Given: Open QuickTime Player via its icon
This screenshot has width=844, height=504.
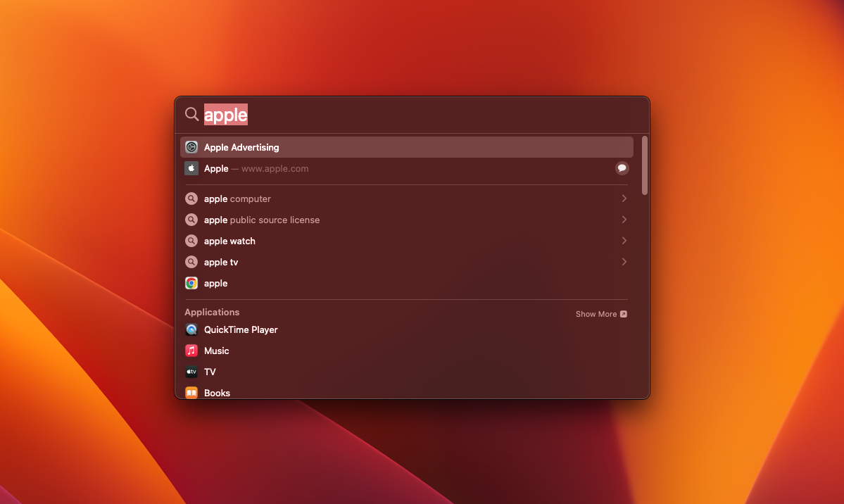Looking at the screenshot, I should tap(191, 329).
